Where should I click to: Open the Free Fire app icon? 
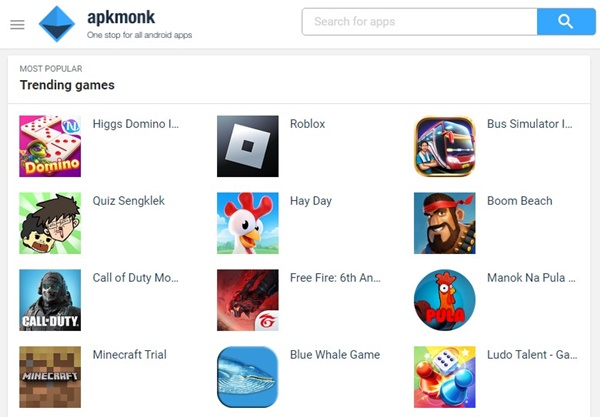coord(248,300)
